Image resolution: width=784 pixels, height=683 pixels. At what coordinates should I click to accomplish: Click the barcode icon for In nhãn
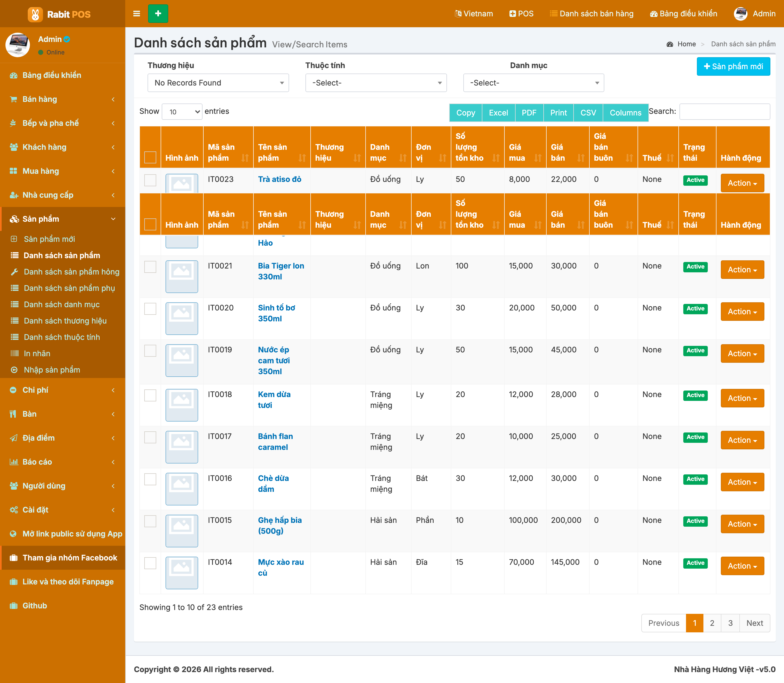click(x=14, y=353)
